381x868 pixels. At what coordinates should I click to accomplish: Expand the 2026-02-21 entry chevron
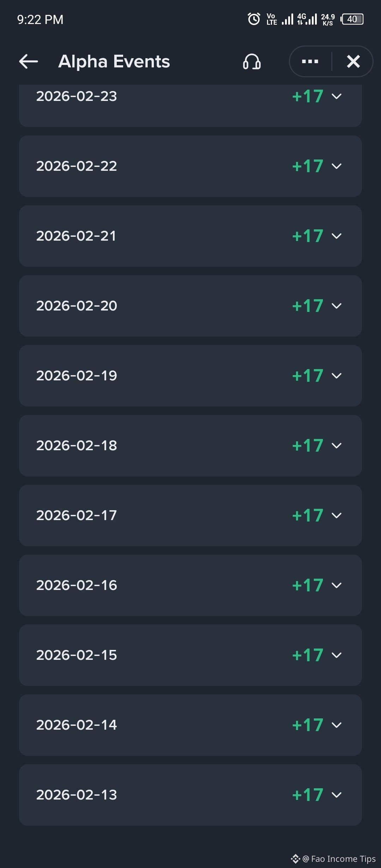337,236
